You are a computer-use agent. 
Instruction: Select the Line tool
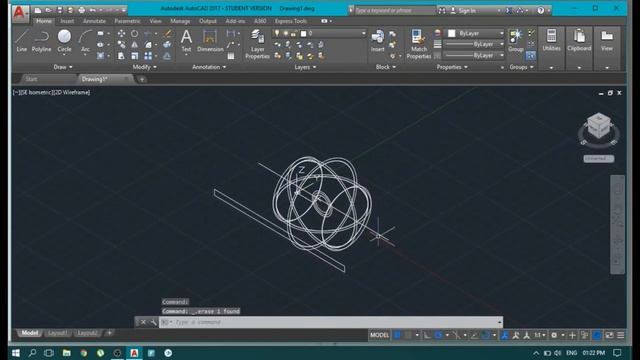(x=21, y=41)
